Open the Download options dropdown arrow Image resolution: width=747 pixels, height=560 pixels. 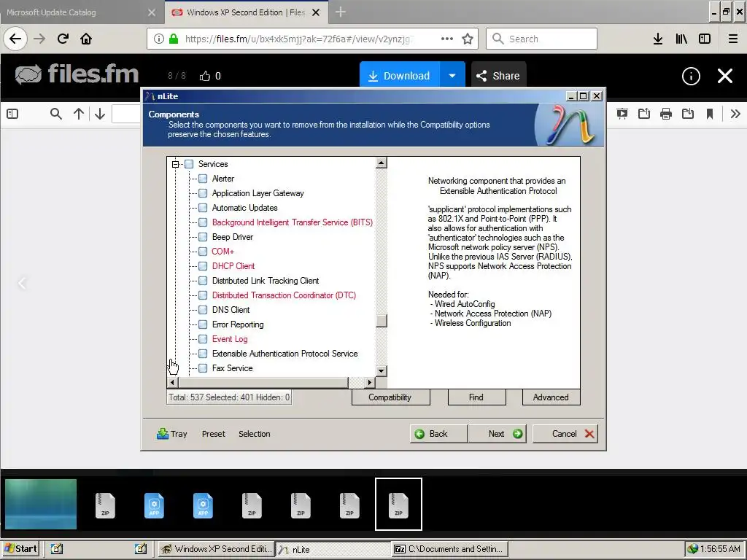(x=452, y=75)
